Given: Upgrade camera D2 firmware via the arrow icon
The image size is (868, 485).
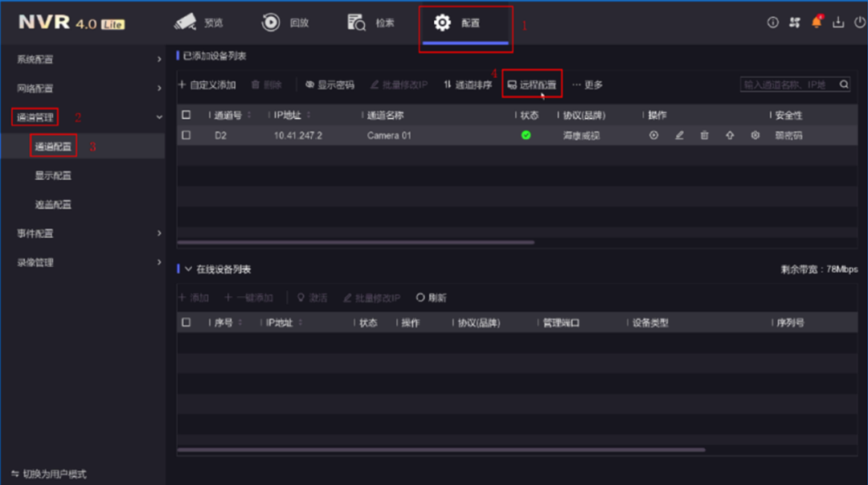Looking at the screenshot, I should (x=729, y=135).
